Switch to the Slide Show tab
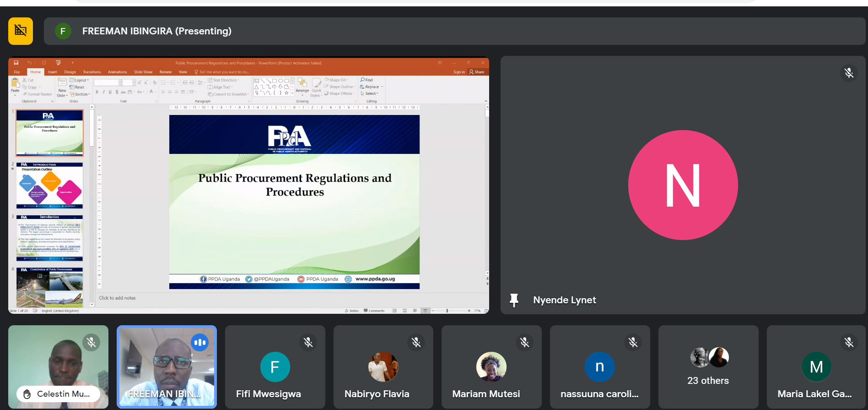The image size is (868, 410). click(143, 72)
